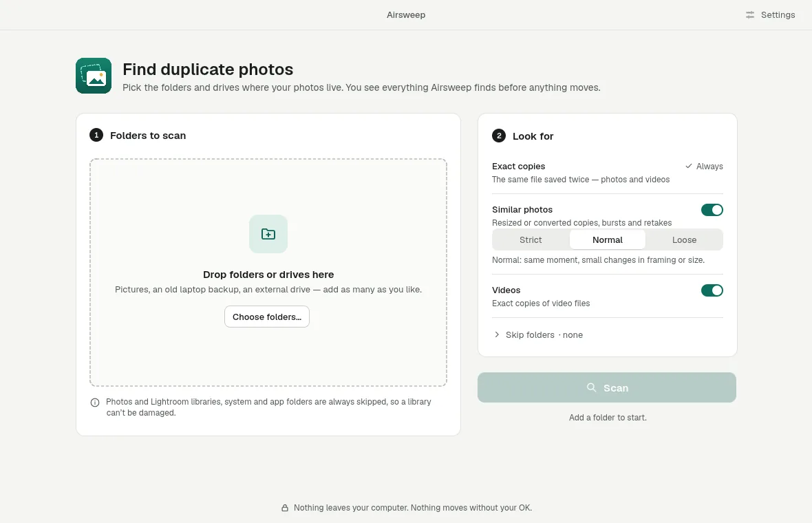Click the 'Similar photos' label
The width and height of the screenshot is (812, 523).
522,210
